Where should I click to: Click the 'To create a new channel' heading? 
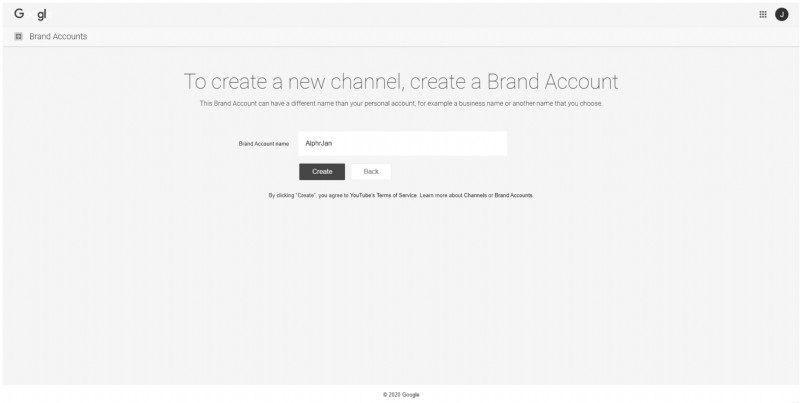[401, 82]
